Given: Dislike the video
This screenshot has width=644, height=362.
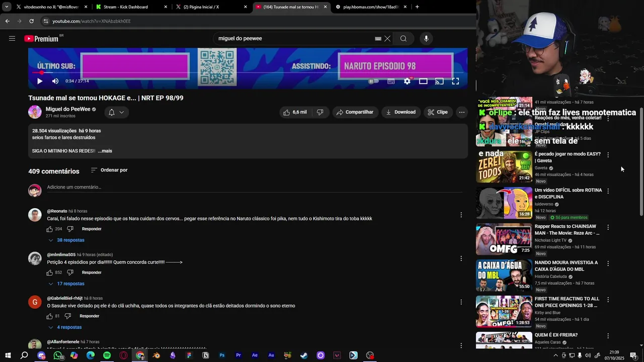Looking at the screenshot, I should pyautogui.click(x=320, y=112).
